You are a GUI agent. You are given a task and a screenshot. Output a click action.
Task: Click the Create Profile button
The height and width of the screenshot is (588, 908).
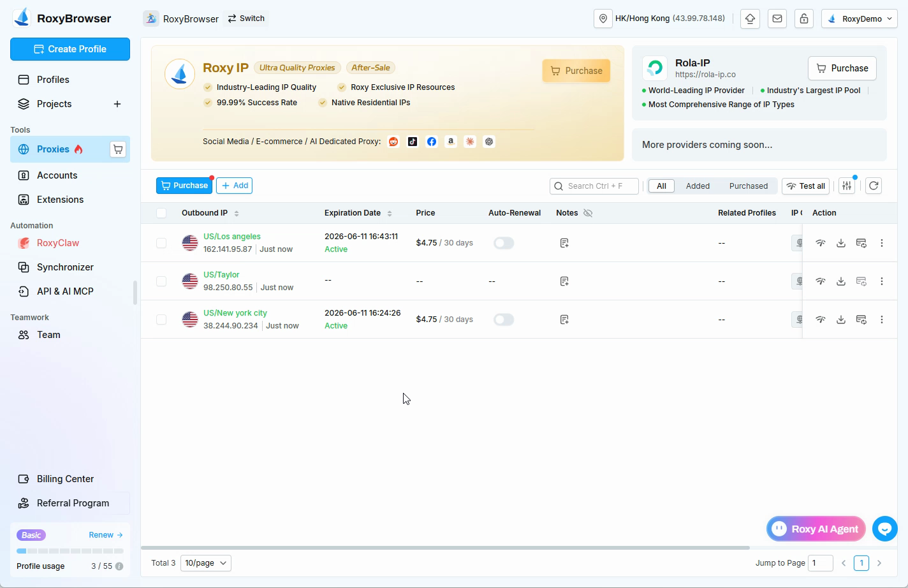click(x=70, y=49)
